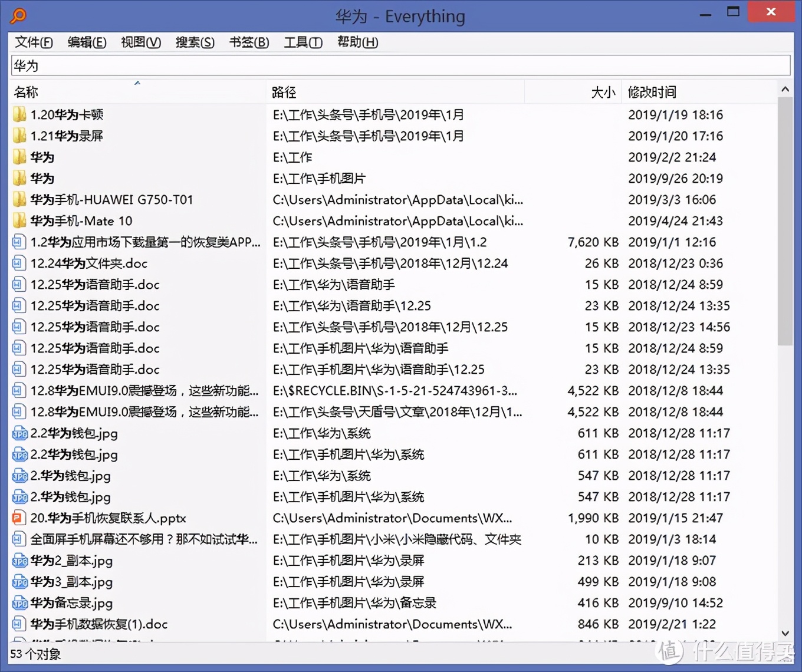802x672 pixels.
Task: Click the scrollbar down arrow
Action: (786, 633)
